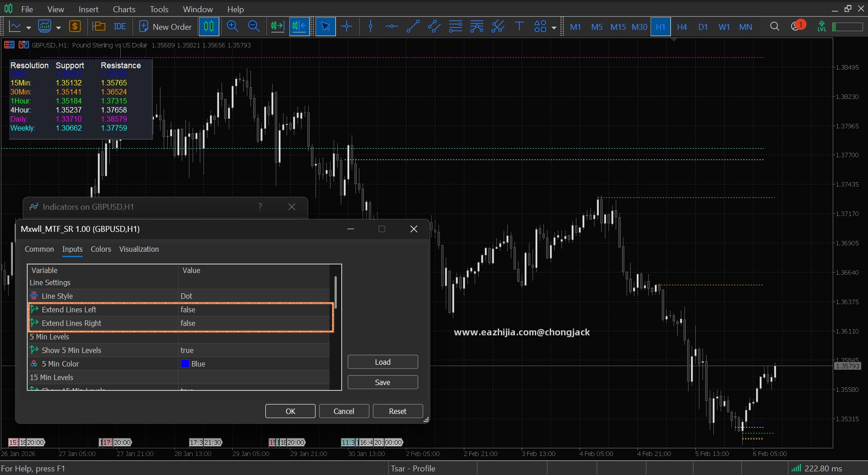Select the H1 timeframe button
The height and width of the screenshot is (475, 868).
[660, 27]
